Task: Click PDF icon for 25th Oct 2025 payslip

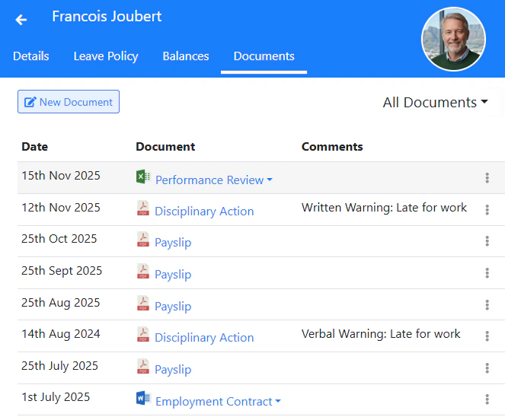Action: tap(143, 239)
